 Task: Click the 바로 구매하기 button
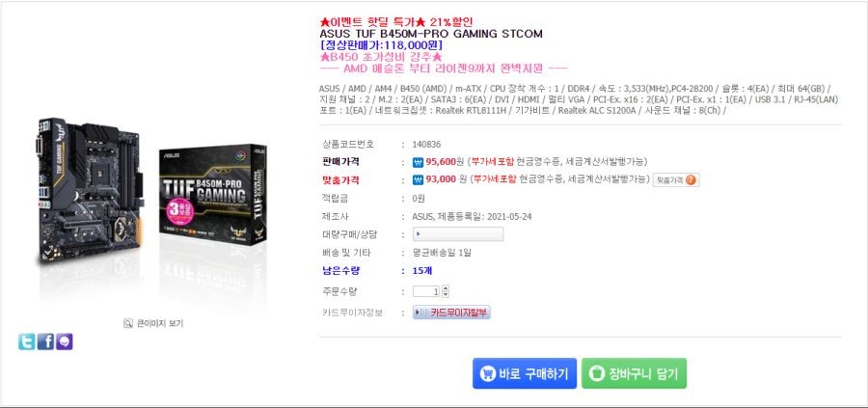[x=525, y=373]
